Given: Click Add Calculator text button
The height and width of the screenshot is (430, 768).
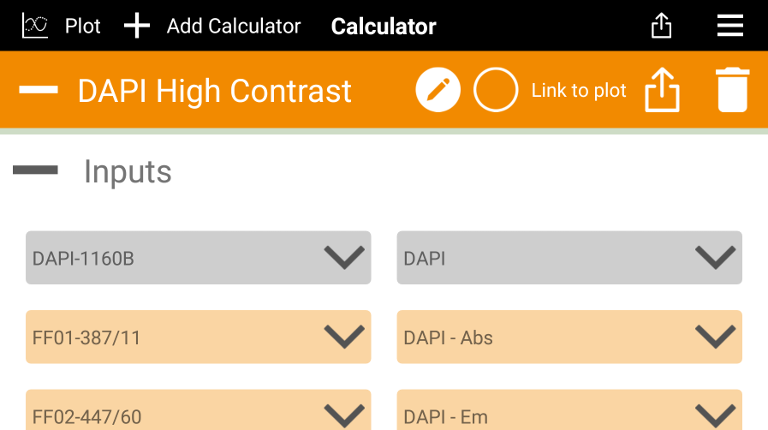Looking at the screenshot, I should [x=233, y=26].
